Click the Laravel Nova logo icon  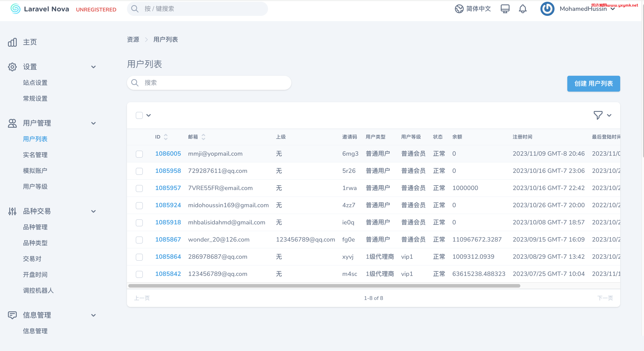point(15,9)
